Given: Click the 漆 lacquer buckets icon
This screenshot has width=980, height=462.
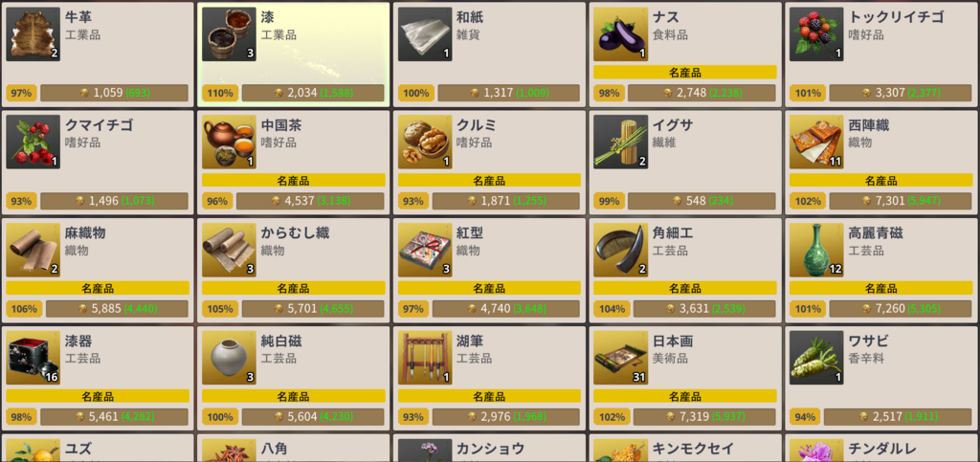Looking at the screenshot, I should point(229,34).
